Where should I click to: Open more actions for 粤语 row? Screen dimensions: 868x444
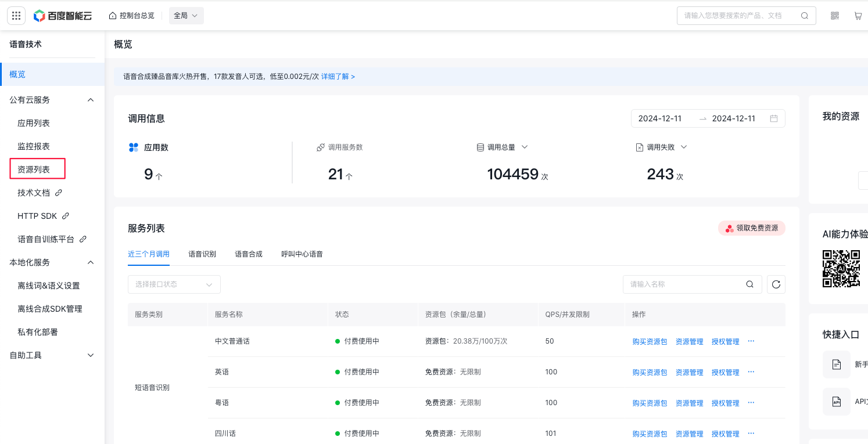751,402
